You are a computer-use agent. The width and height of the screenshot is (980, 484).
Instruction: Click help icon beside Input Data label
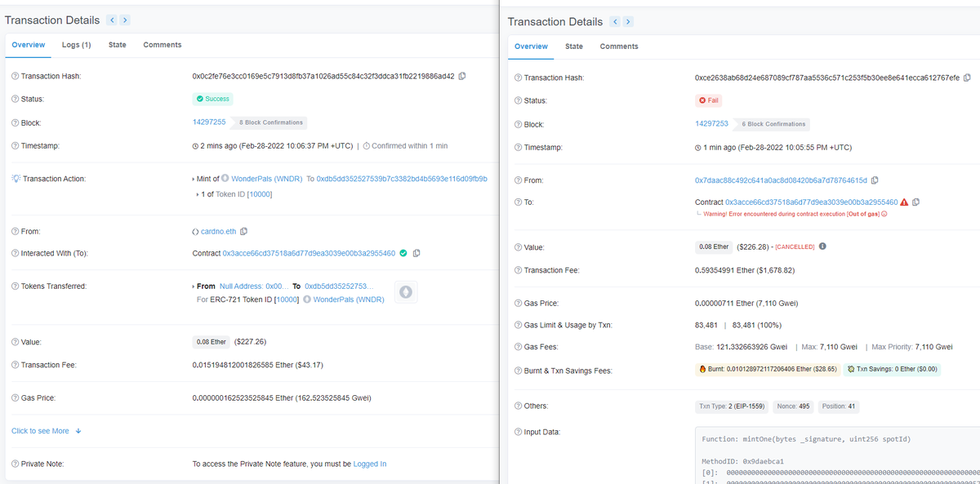[x=518, y=431]
